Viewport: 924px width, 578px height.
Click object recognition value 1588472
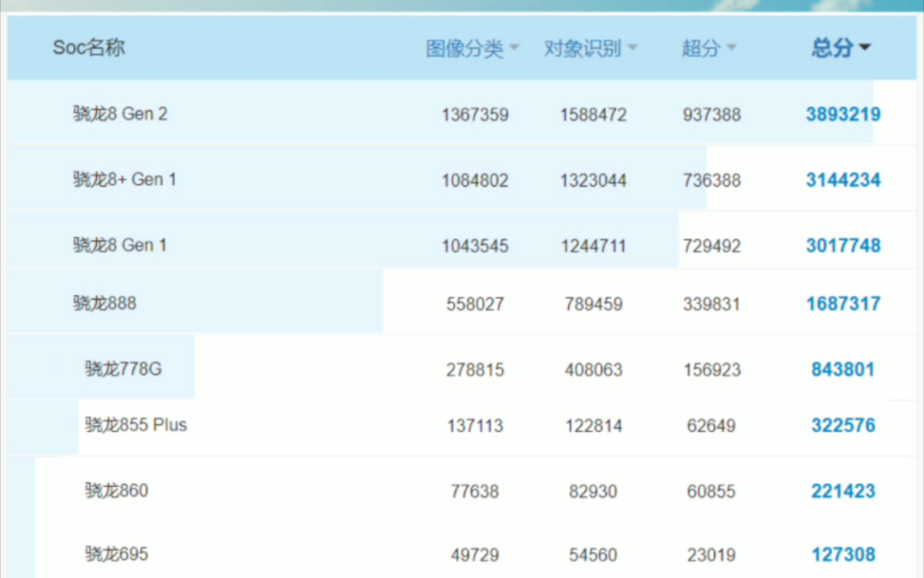[x=593, y=115]
